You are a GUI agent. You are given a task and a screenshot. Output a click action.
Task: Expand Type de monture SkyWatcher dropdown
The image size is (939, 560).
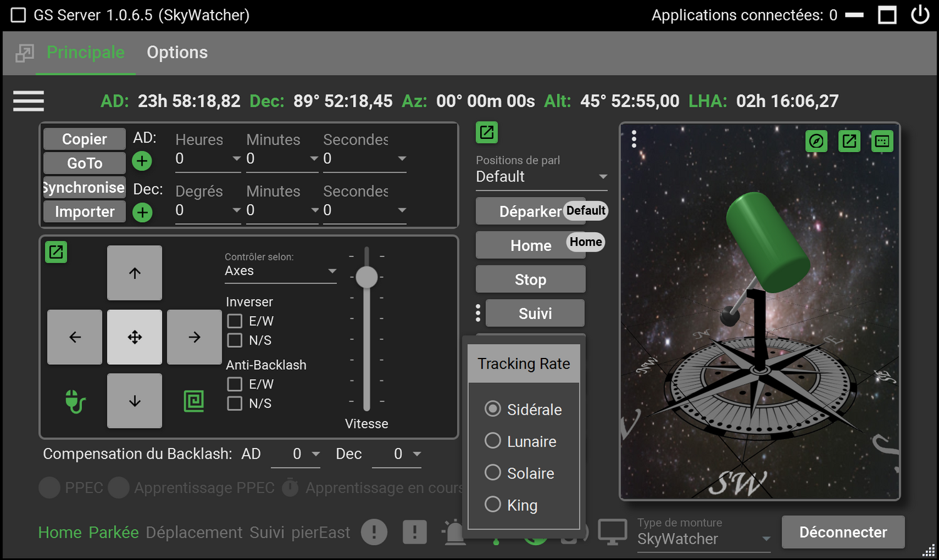point(704,539)
